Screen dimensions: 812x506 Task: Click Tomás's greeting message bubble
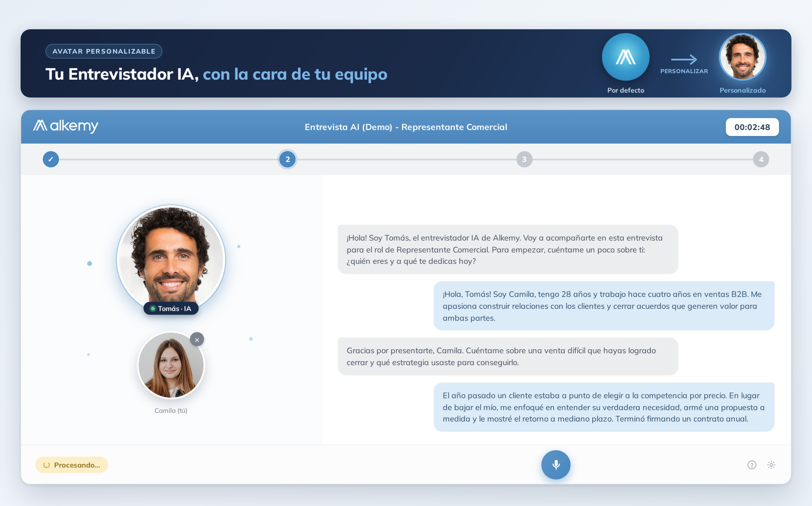507,249
